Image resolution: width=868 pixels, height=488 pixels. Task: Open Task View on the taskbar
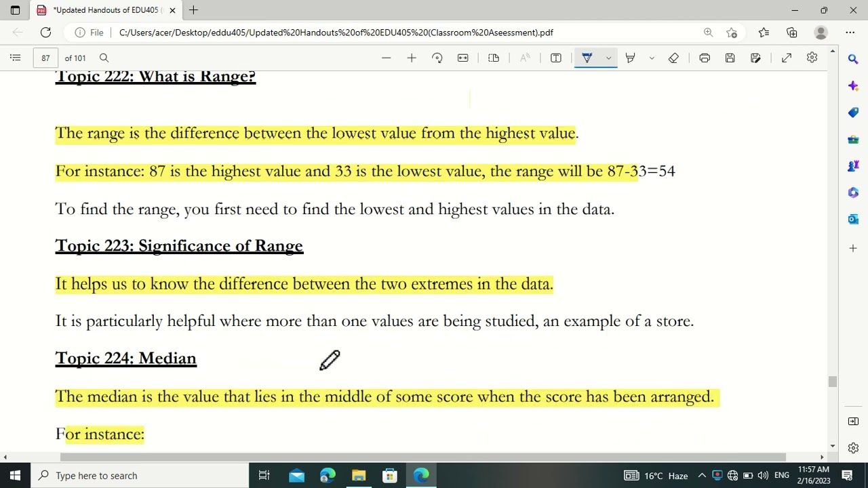pyautogui.click(x=264, y=475)
